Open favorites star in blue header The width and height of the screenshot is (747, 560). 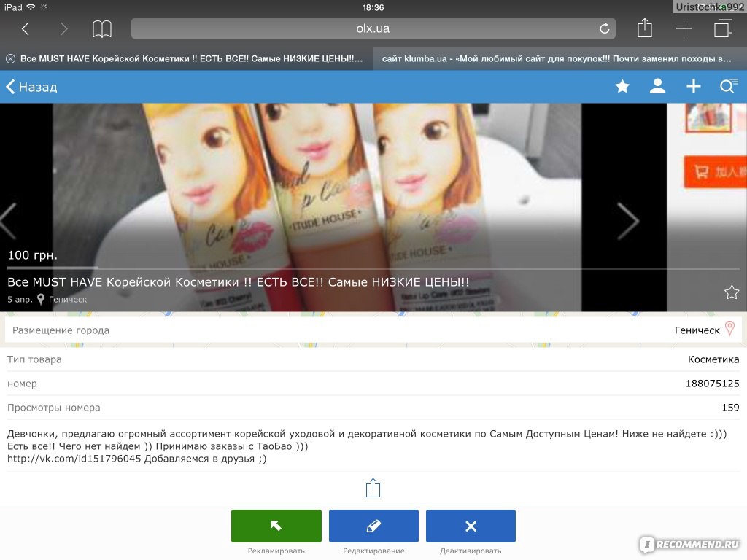tap(622, 87)
